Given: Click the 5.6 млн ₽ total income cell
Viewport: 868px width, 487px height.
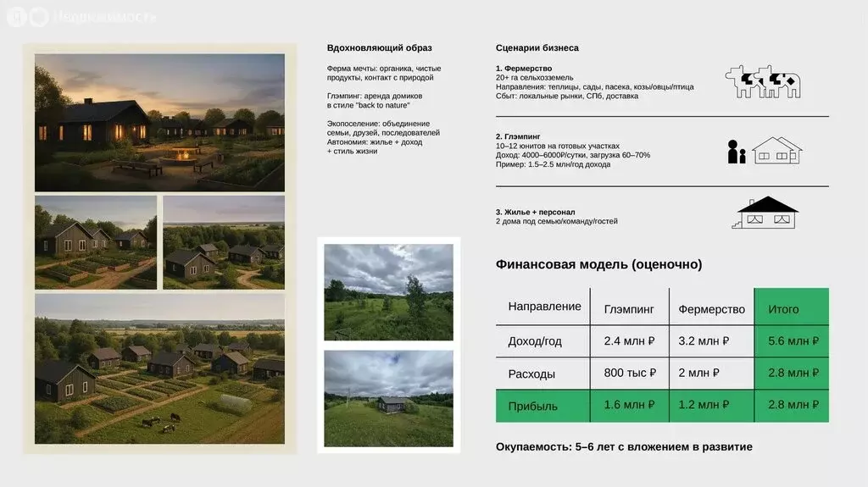Looking at the screenshot, I should (x=793, y=341).
